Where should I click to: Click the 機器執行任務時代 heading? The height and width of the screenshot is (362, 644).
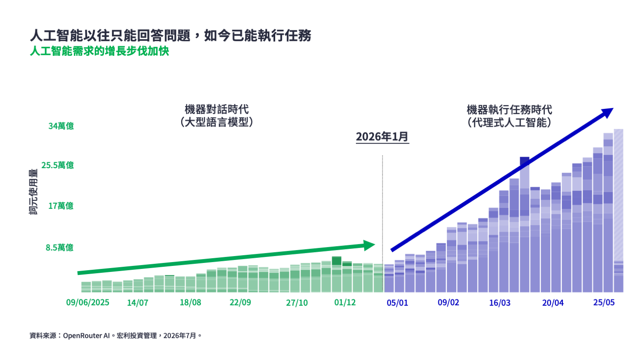click(x=510, y=110)
